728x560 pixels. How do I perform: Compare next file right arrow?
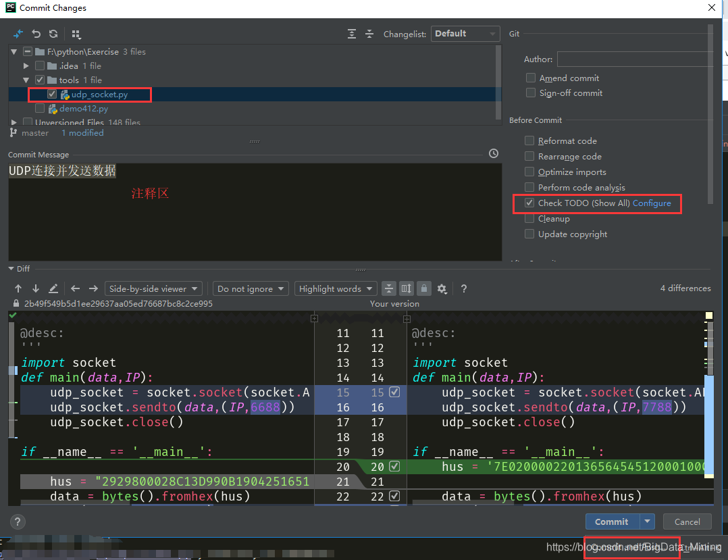[x=93, y=289]
